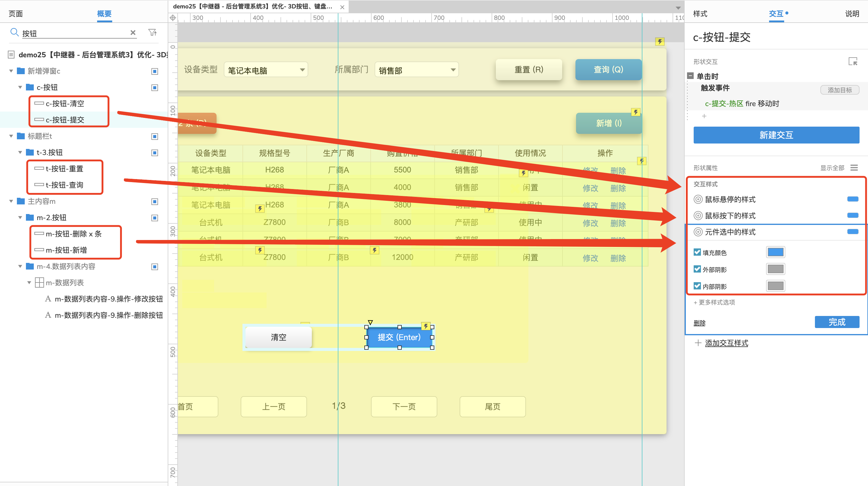Screen dimensions: 868x486
Task: Toggle dynamic panel icon beside c-按钮
Action: click(x=155, y=87)
